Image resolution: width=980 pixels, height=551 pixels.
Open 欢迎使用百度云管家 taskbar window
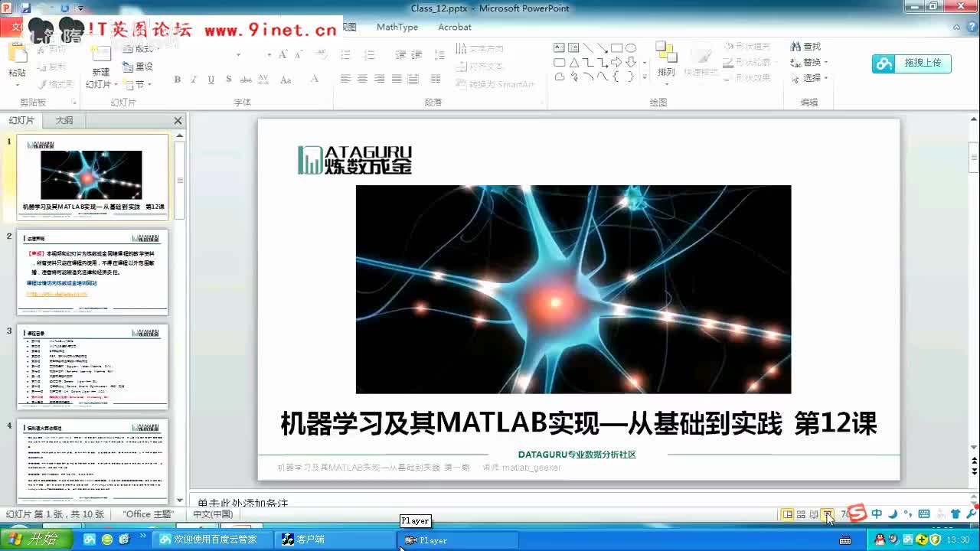click(x=211, y=540)
